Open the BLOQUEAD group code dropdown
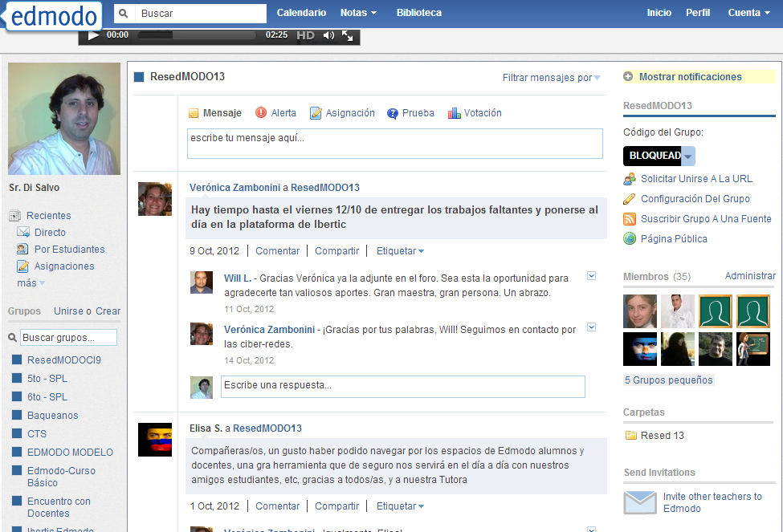Screen dimensions: 783x532 click(x=688, y=156)
